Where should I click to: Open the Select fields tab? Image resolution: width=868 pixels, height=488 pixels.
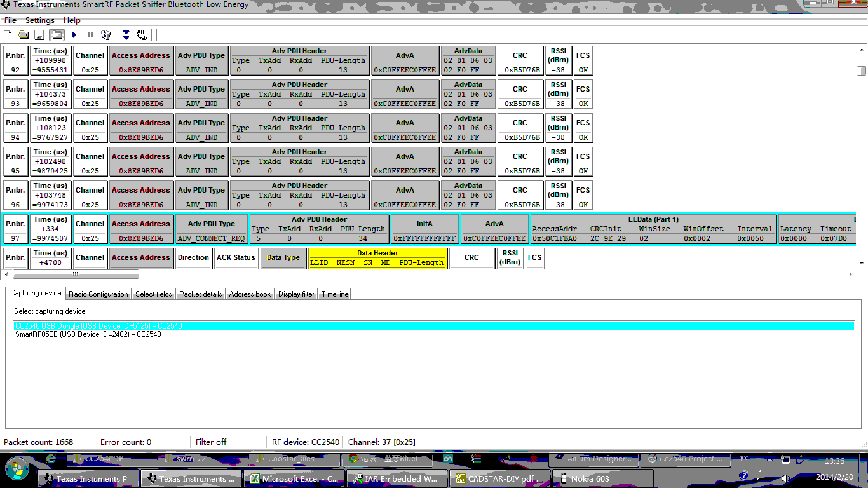point(154,294)
